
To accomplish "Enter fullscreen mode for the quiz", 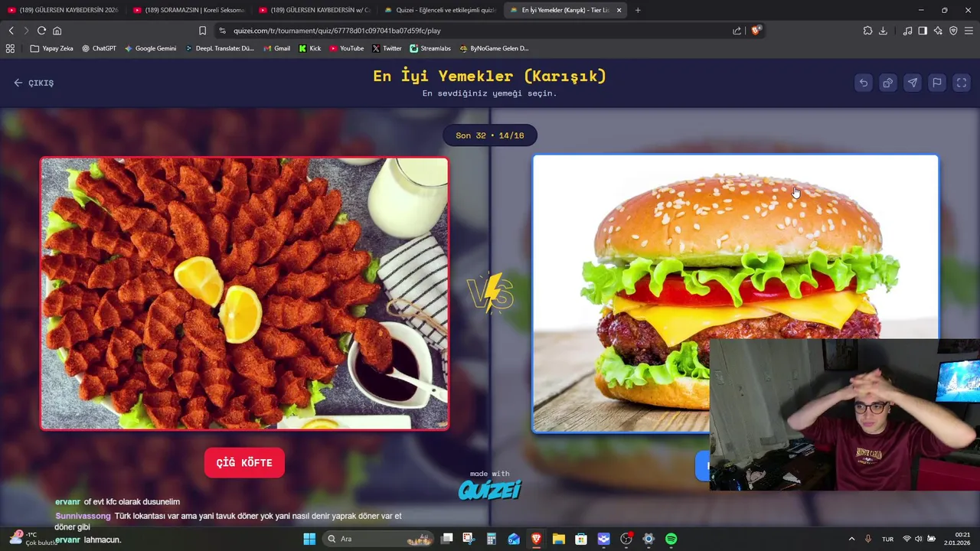I will (x=962, y=83).
